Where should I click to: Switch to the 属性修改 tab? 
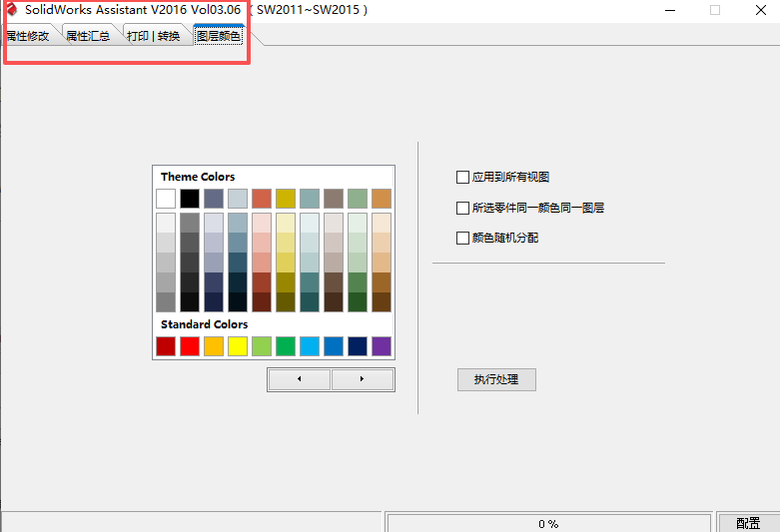(x=28, y=36)
